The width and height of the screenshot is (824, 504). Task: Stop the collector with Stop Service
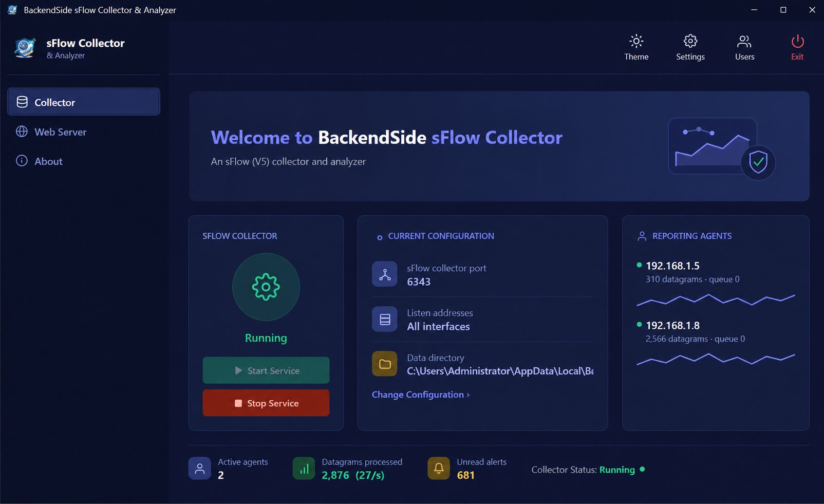pos(266,403)
